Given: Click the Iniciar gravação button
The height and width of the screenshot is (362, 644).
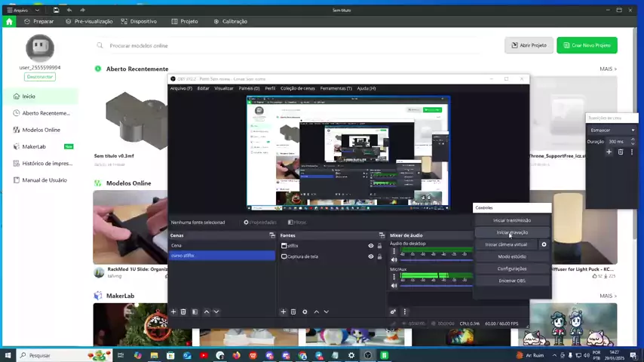Looking at the screenshot, I should tap(512, 232).
